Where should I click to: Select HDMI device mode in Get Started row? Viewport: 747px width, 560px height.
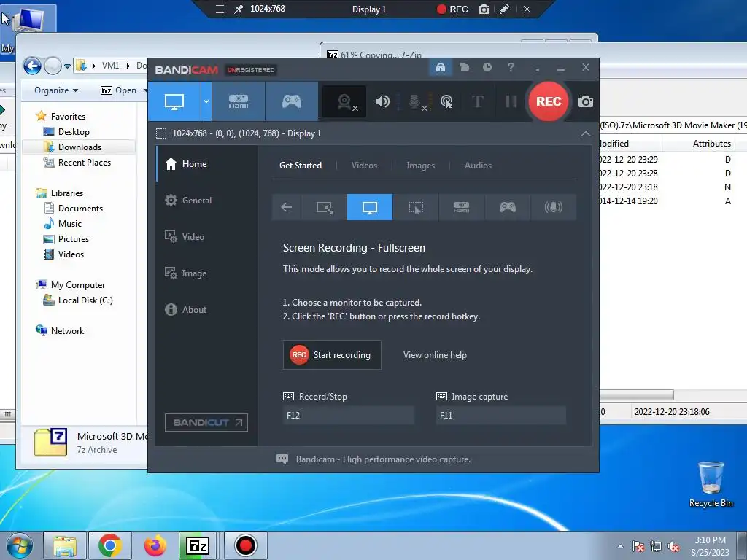point(461,207)
